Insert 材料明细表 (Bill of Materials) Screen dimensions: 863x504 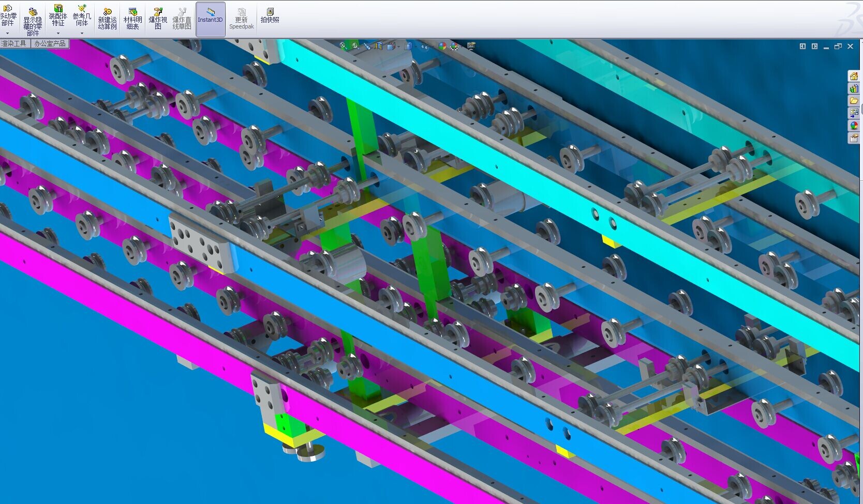(132, 19)
